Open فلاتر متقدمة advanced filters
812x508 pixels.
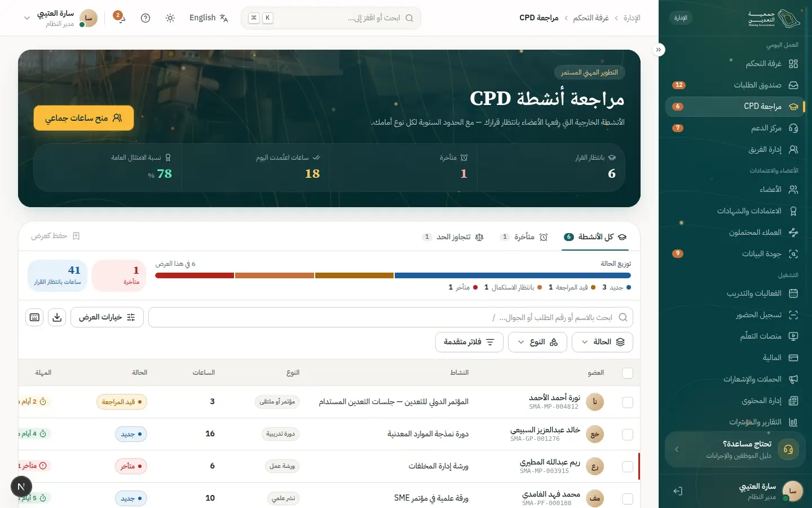click(469, 342)
